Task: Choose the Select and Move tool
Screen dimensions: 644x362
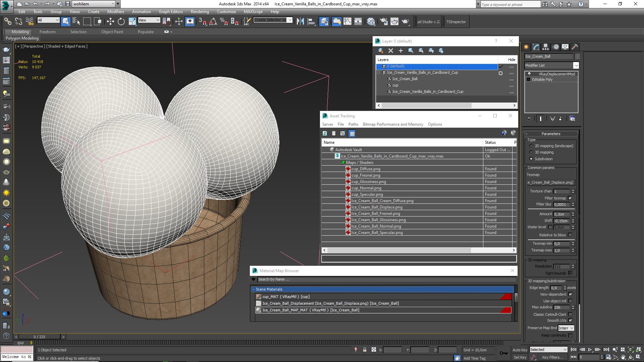Action: tap(110, 21)
